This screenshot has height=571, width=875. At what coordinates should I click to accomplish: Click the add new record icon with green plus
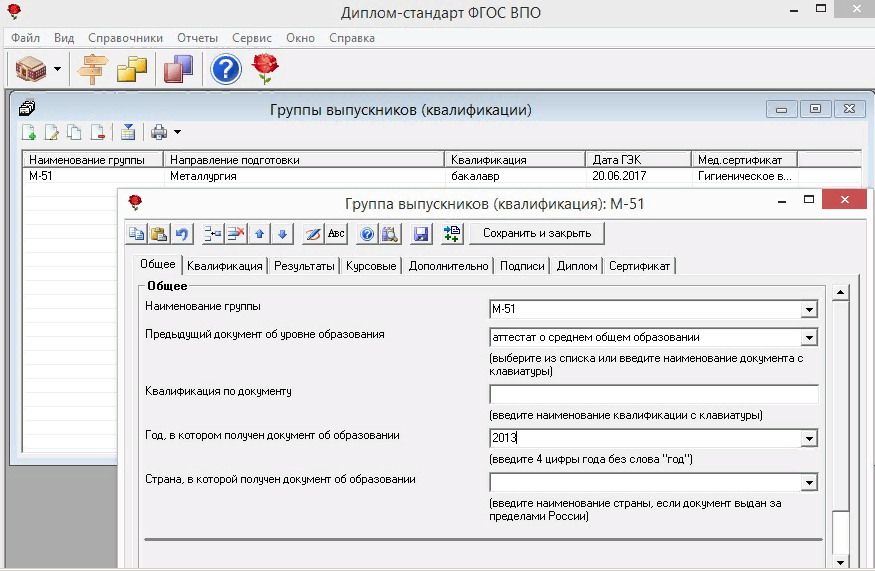(29, 132)
